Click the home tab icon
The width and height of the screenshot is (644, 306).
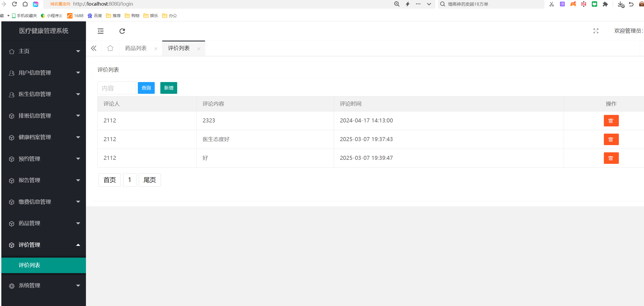pos(110,48)
